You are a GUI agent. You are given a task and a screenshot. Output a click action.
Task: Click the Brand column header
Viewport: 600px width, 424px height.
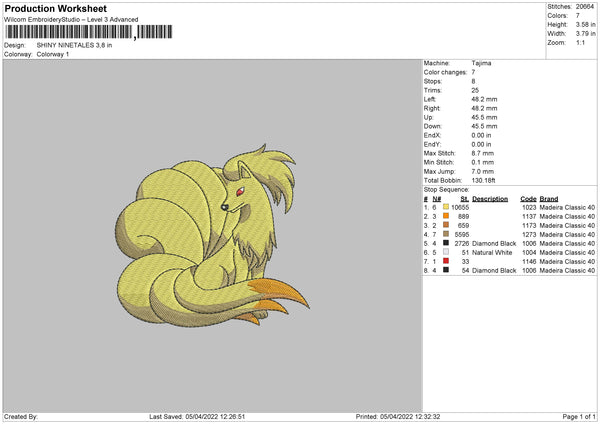(549, 199)
